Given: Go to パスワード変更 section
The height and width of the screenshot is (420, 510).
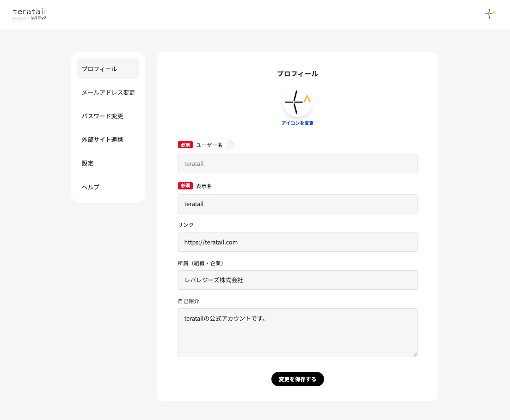Looking at the screenshot, I should 102,116.
